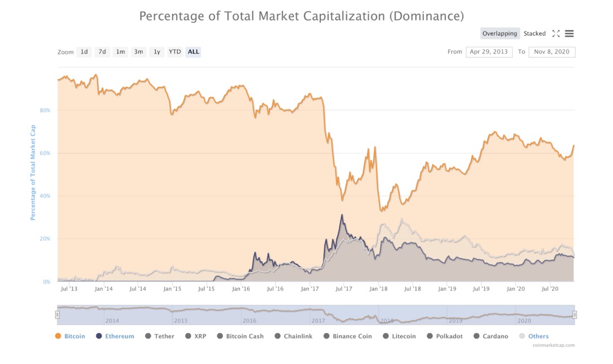The width and height of the screenshot is (613, 364).
Task: Select the Overlapping view mode
Action: [500, 33]
